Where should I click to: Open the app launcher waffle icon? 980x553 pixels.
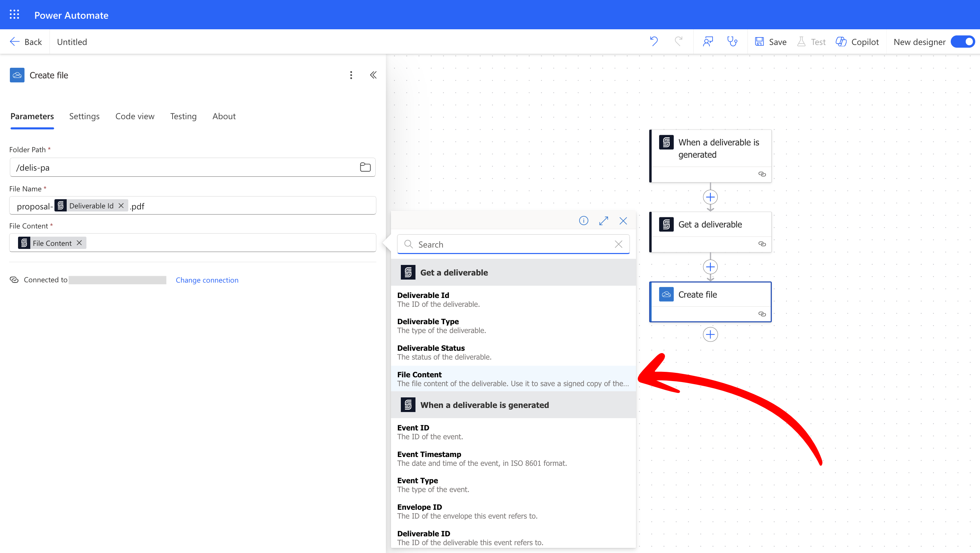click(14, 14)
